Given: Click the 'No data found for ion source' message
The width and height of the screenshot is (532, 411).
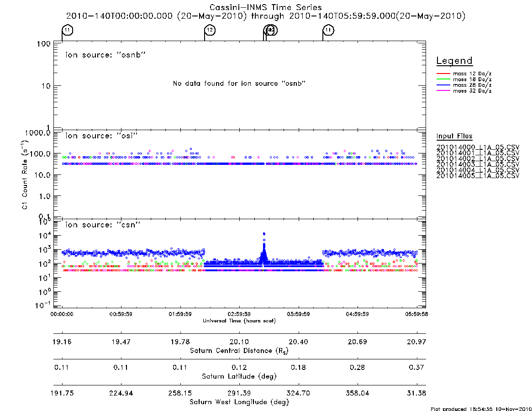Looking at the screenshot, I should pos(239,84).
